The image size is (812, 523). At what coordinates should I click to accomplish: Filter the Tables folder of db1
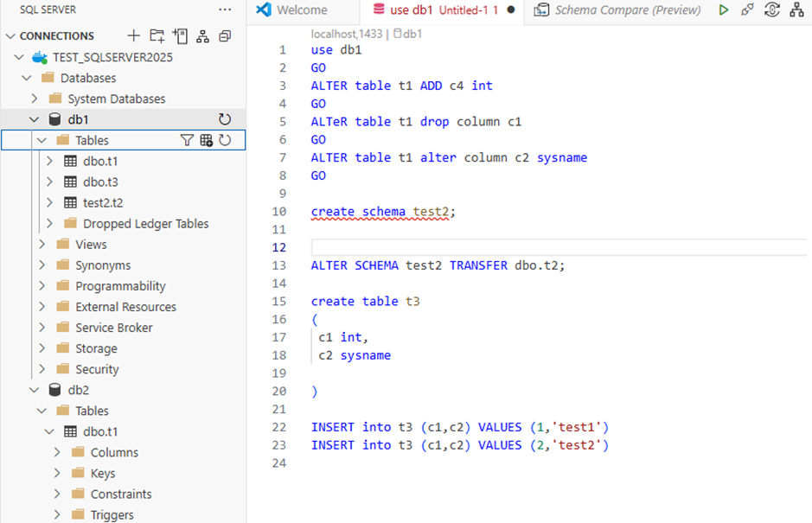[x=187, y=140]
